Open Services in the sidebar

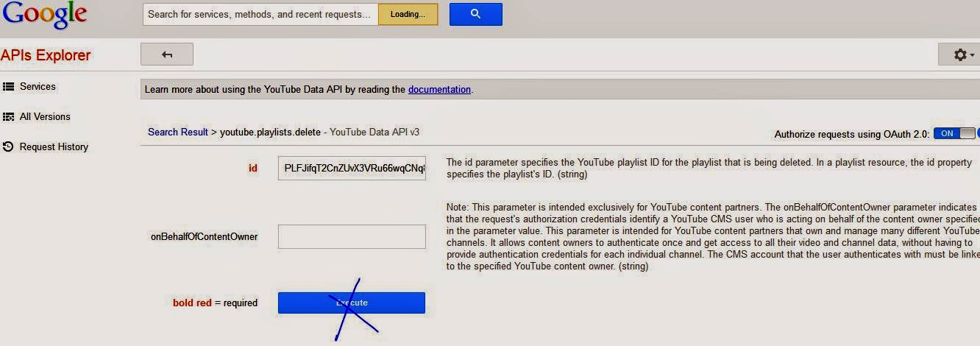(x=38, y=86)
